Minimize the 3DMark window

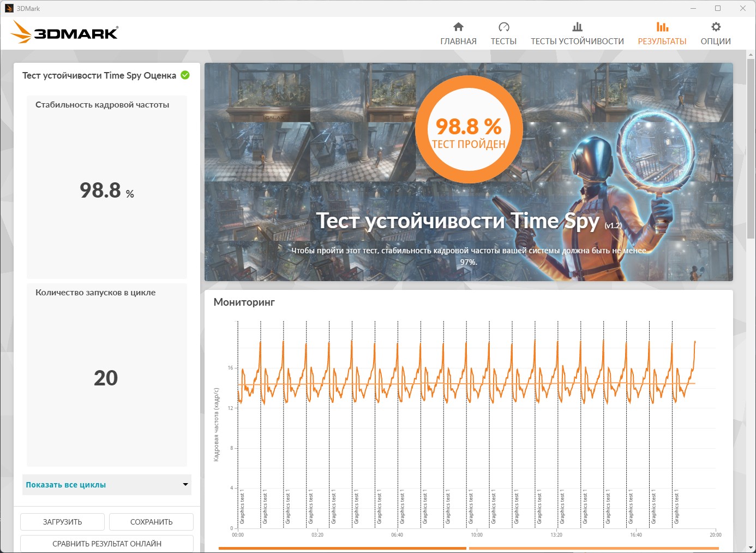click(693, 8)
